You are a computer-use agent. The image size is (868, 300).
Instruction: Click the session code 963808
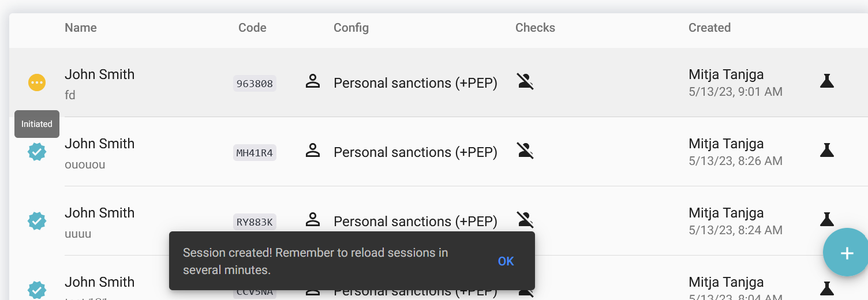click(x=255, y=84)
